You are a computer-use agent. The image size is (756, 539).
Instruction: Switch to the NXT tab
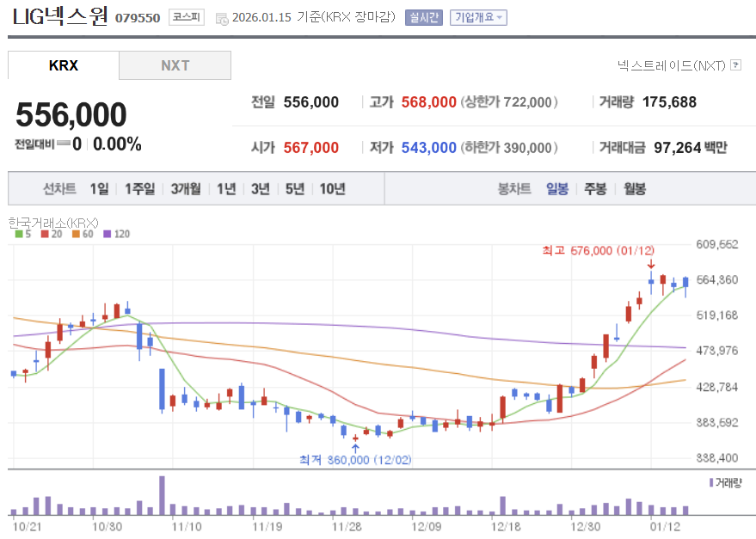pyautogui.click(x=175, y=65)
